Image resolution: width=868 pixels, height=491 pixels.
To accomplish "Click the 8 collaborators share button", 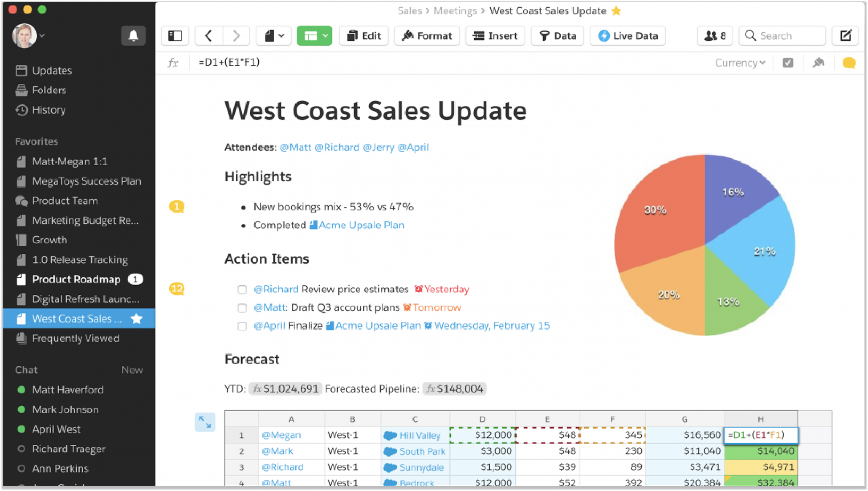I will [x=715, y=36].
